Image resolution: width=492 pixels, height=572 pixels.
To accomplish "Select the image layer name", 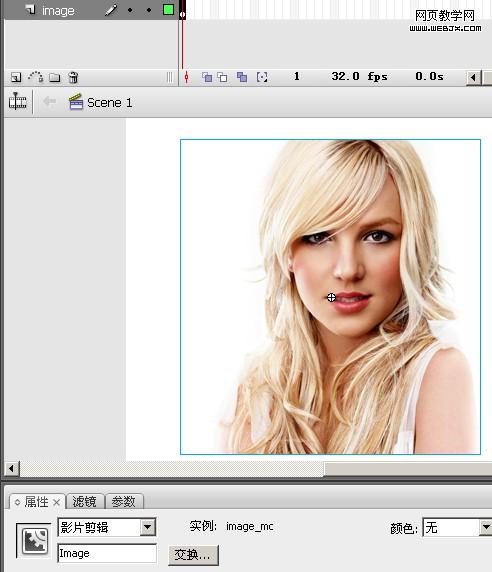I will tap(58, 11).
